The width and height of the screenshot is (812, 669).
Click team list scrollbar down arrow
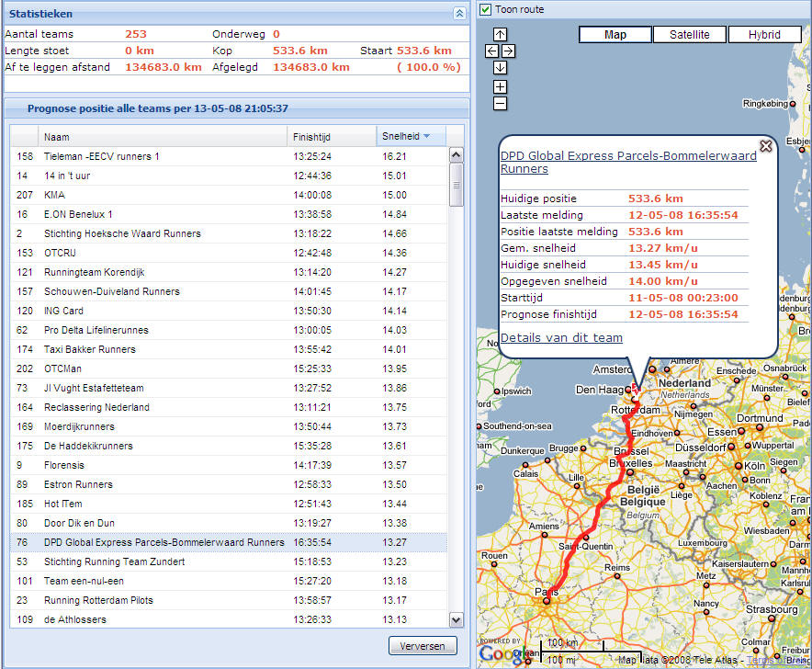tap(457, 619)
